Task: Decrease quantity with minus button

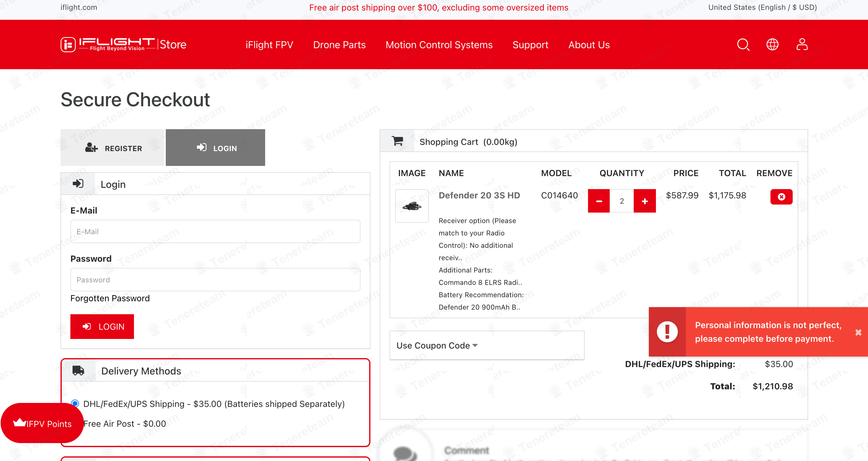Action: tap(599, 201)
